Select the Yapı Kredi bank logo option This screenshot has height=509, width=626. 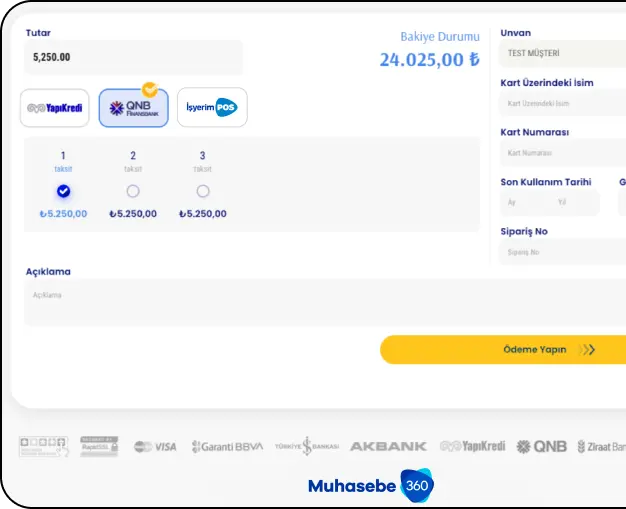click(54, 108)
